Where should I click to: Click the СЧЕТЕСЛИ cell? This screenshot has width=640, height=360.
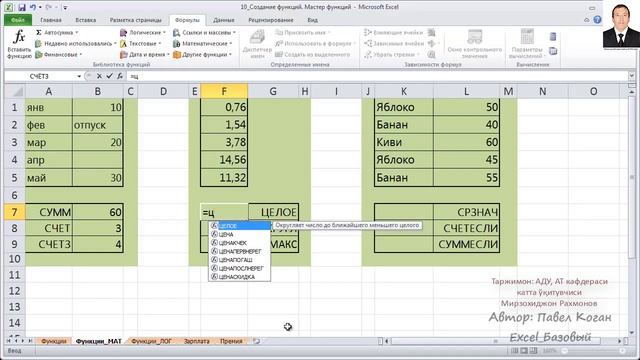[466, 228]
